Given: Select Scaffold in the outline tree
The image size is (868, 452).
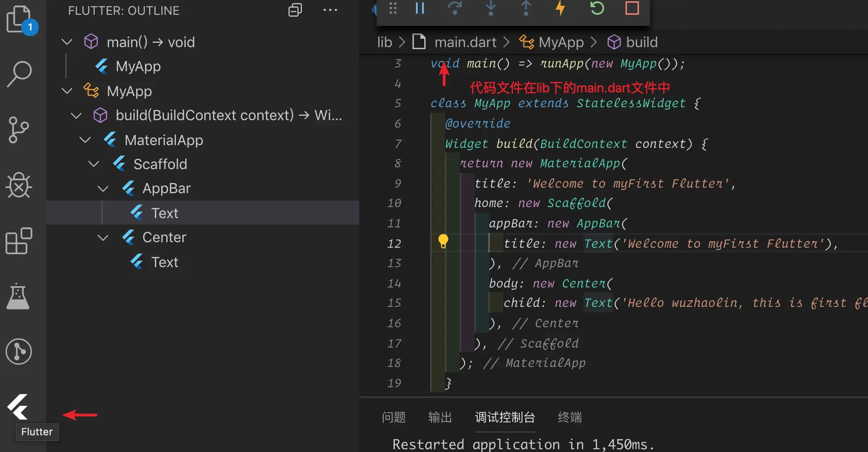Looking at the screenshot, I should [x=203, y=164].
